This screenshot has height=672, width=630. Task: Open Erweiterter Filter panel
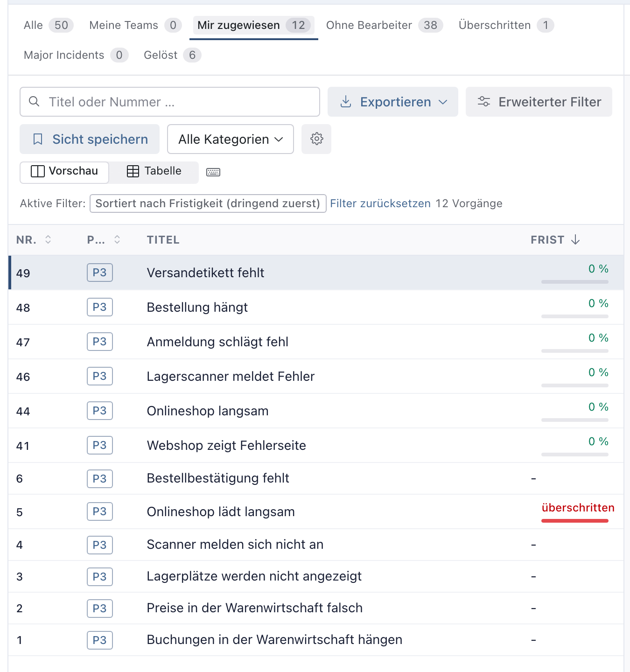539,102
